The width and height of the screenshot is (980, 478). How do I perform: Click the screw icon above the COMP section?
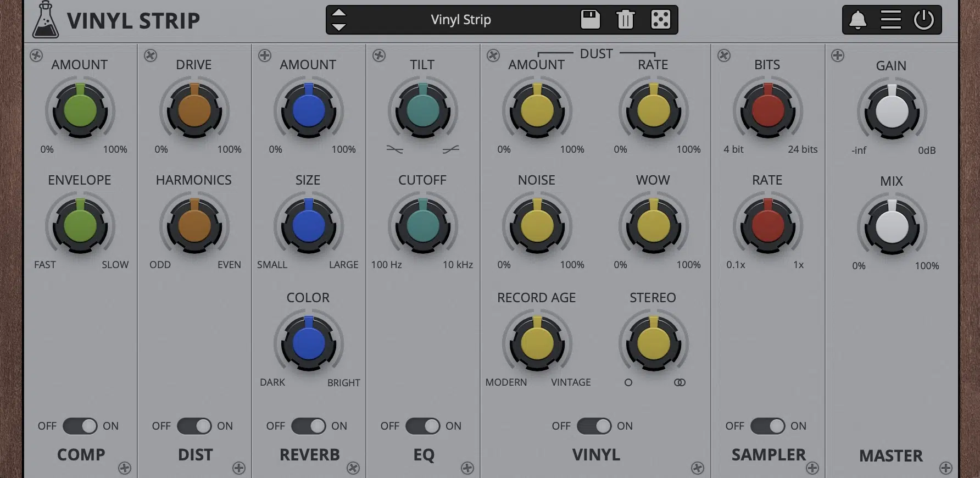tap(36, 55)
